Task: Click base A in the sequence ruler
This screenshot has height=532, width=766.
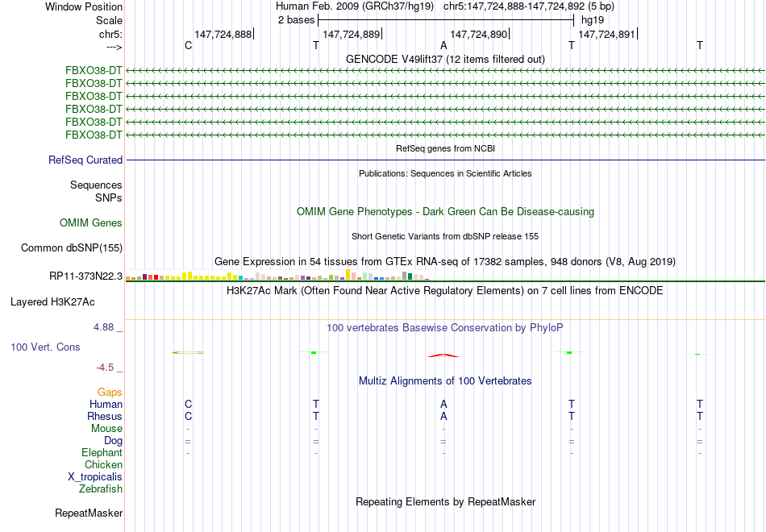Action: tap(443, 45)
